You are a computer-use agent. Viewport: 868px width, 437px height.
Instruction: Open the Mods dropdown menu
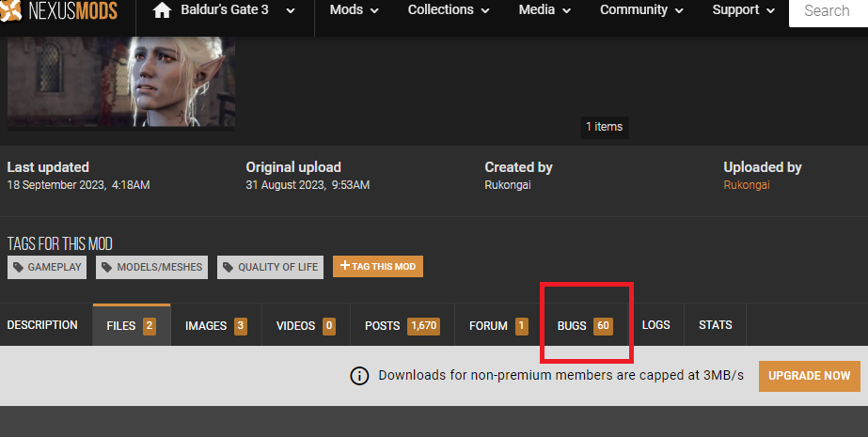355,10
